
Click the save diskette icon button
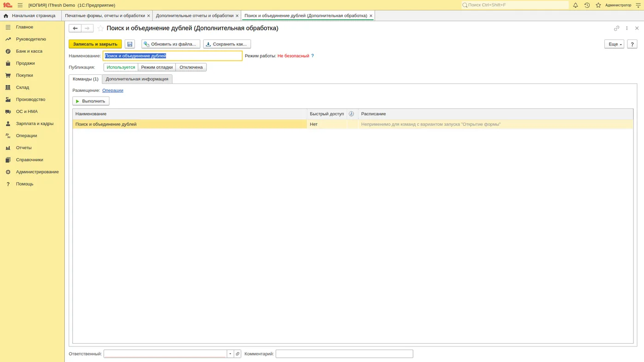pyautogui.click(x=130, y=44)
